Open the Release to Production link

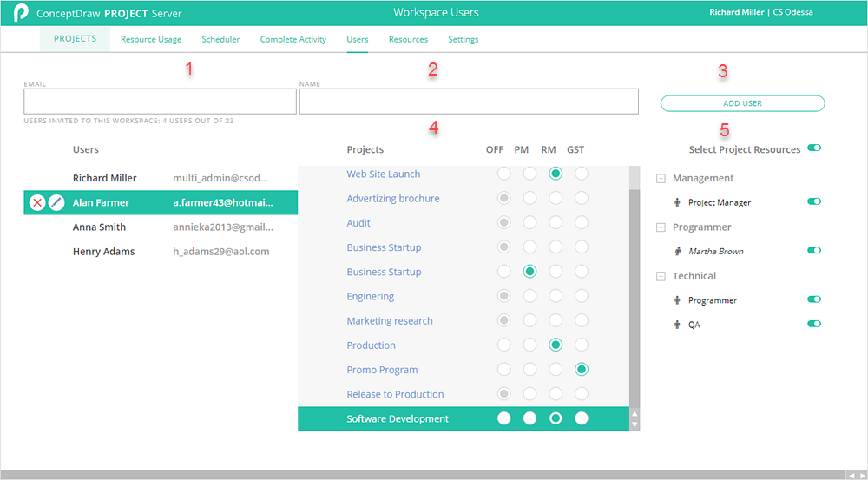[395, 393]
